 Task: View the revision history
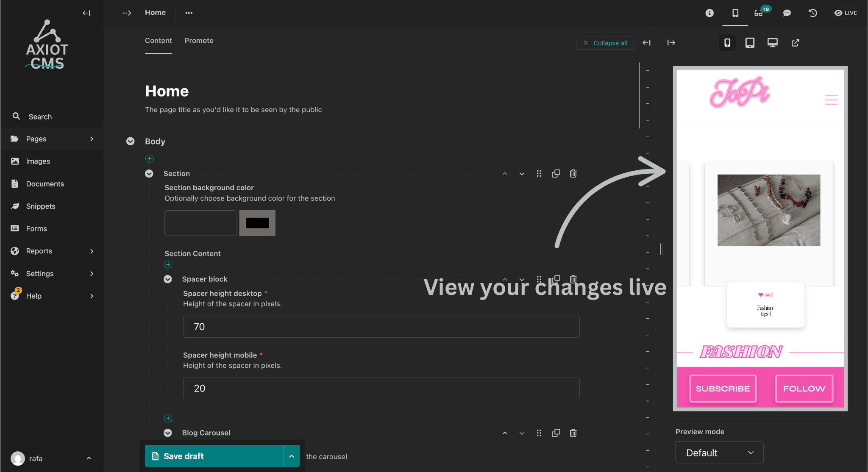(813, 13)
